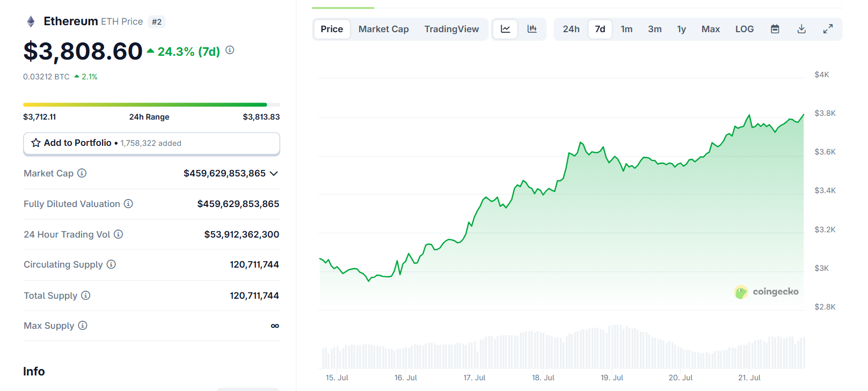868x391 pixels.
Task: Click the 21. Jul axis label
Action: pos(749,378)
